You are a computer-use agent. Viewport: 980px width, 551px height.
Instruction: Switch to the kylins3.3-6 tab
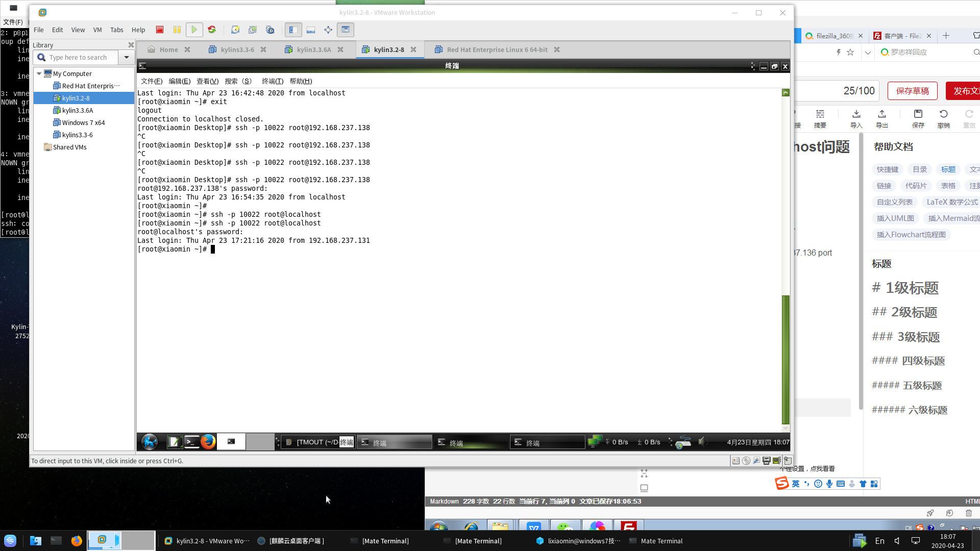pyautogui.click(x=237, y=49)
